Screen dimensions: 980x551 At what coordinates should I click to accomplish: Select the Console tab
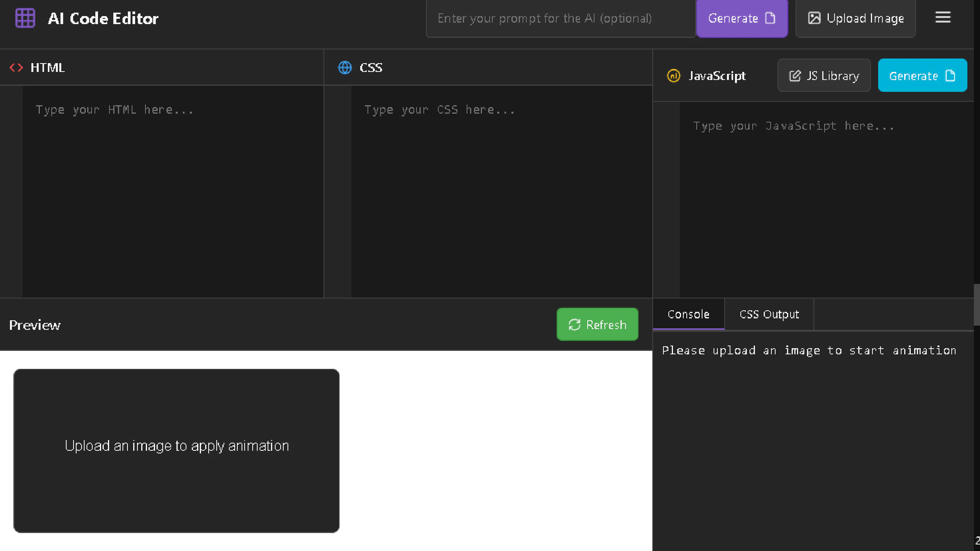[688, 314]
